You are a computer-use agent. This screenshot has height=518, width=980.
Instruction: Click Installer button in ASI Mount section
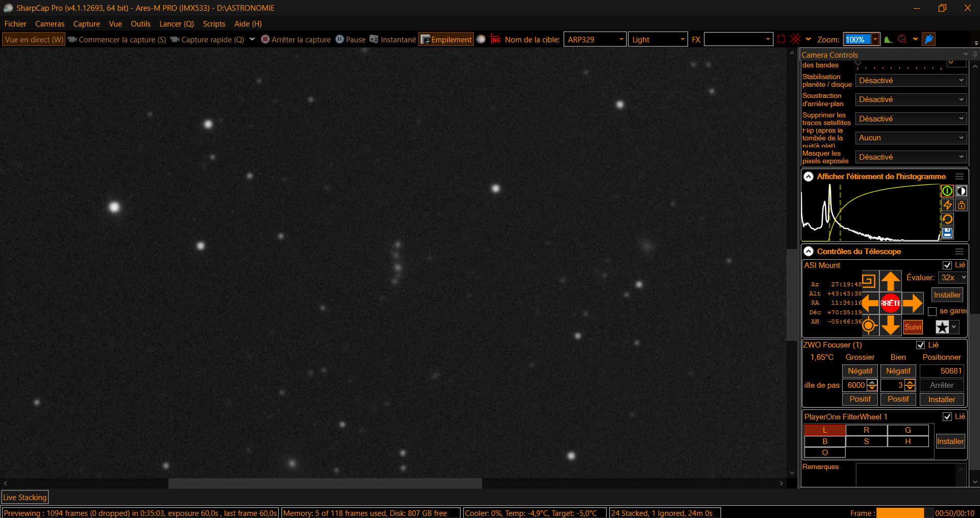pos(947,295)
